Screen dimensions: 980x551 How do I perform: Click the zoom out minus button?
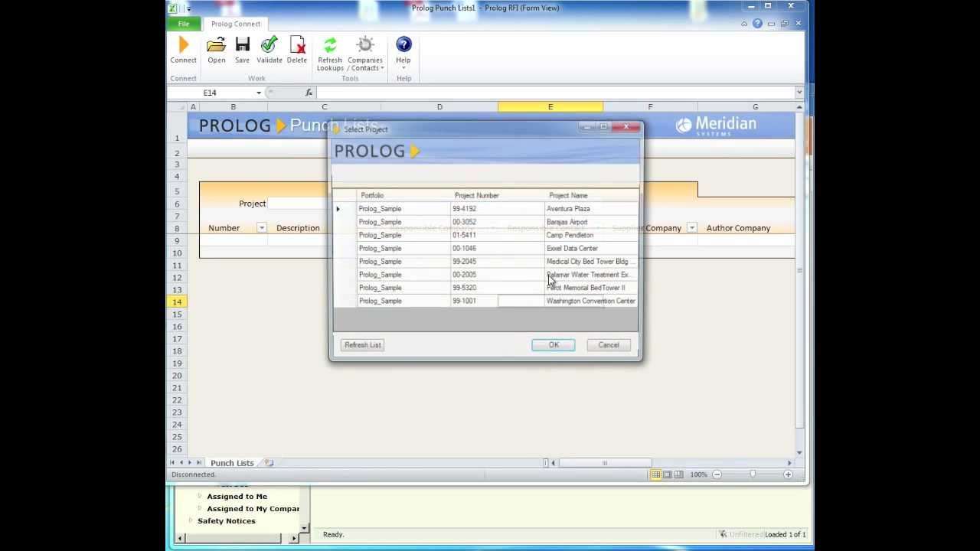pyautogui.click(x=717, y=474)
